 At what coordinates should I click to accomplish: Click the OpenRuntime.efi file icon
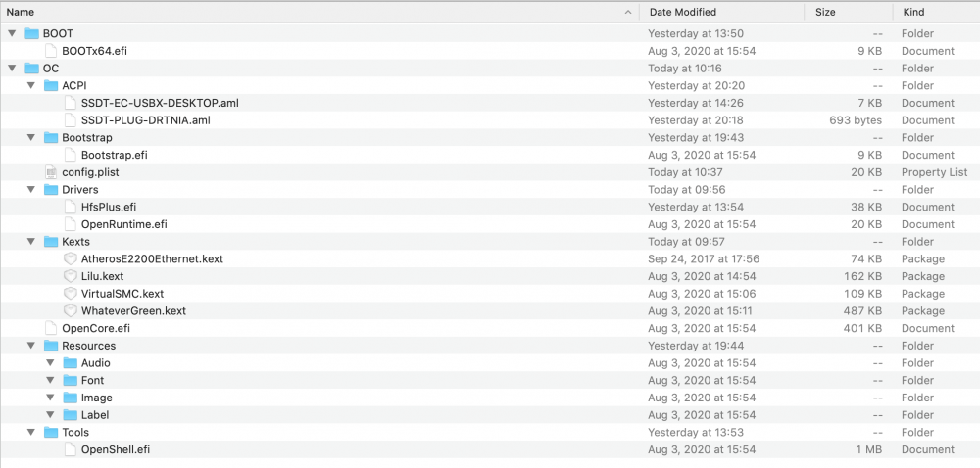70,224
